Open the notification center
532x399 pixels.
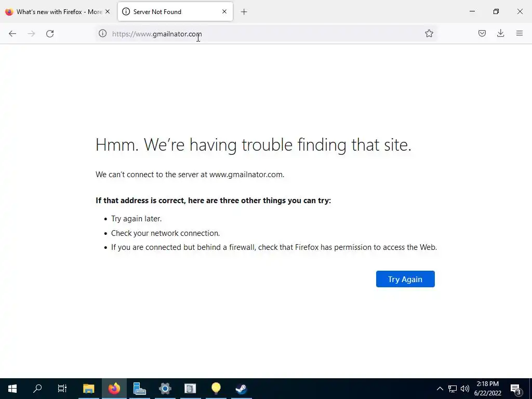(516, 389)
